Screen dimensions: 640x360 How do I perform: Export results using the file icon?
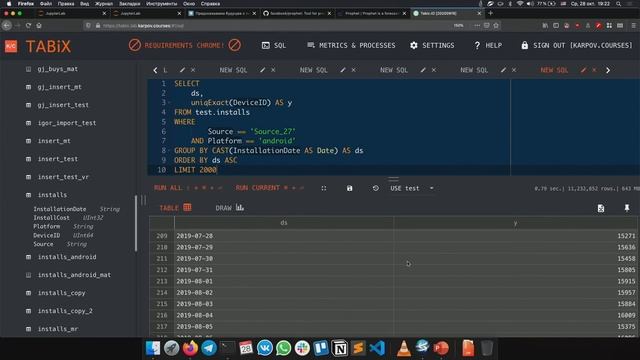point(601,208)
